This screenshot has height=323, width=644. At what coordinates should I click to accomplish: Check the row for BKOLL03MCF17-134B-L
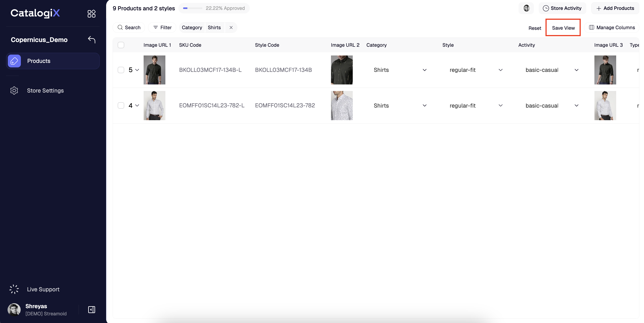(121, 70)
